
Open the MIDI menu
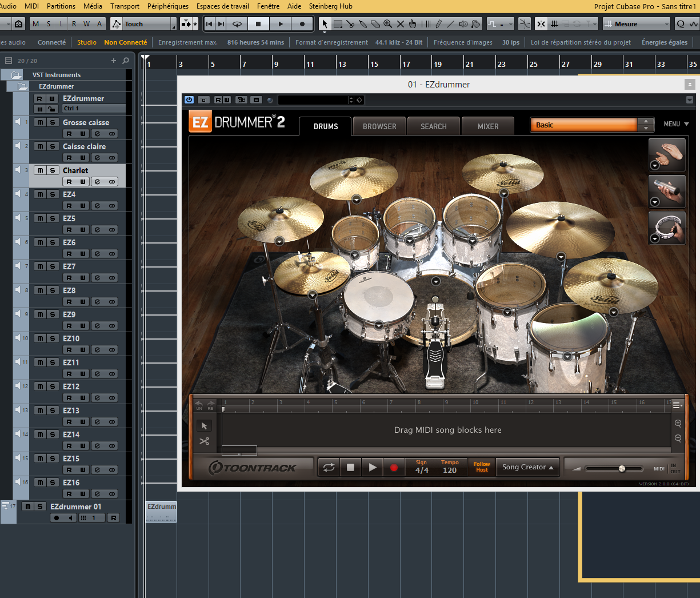point(32,6)
